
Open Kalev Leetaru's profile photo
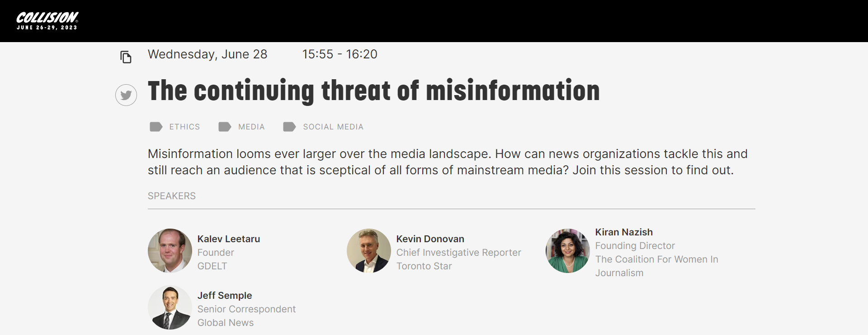(170, 251)
